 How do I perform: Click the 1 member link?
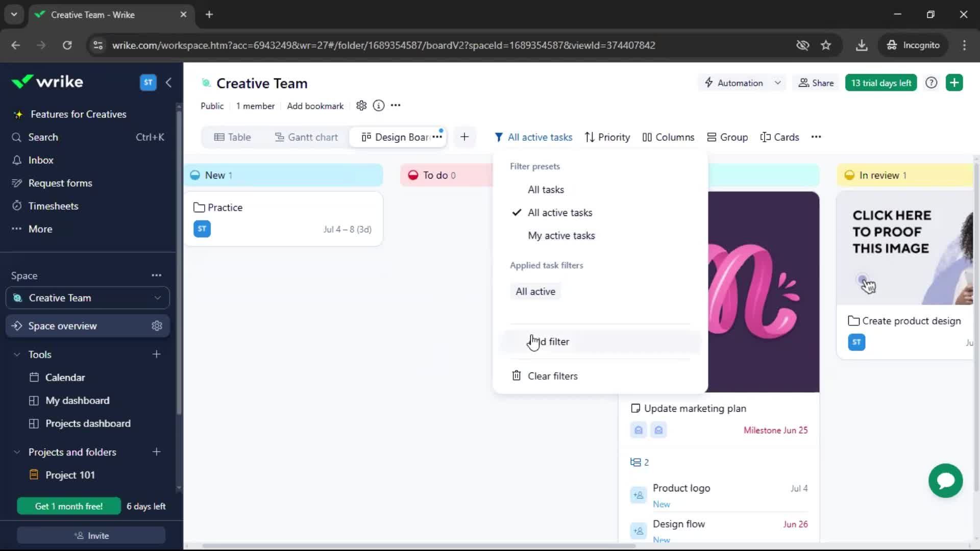point(255,106)
